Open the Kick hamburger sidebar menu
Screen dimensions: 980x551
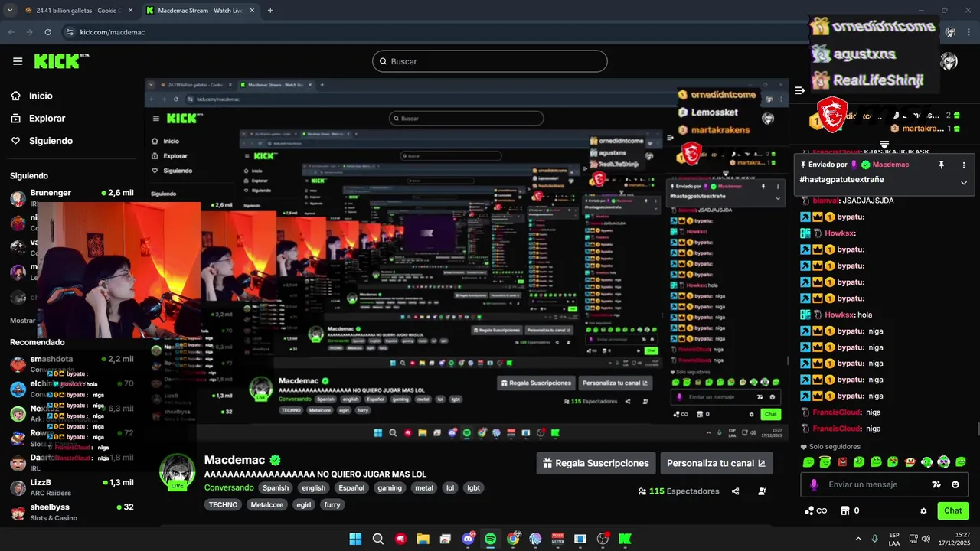pos(18,61)
